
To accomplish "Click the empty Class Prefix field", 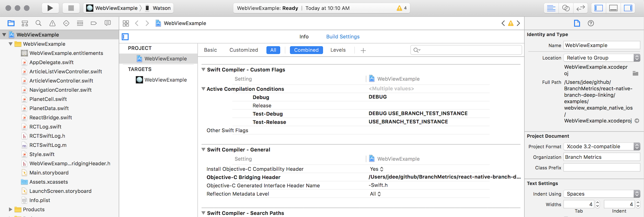I will pos(602,167).
